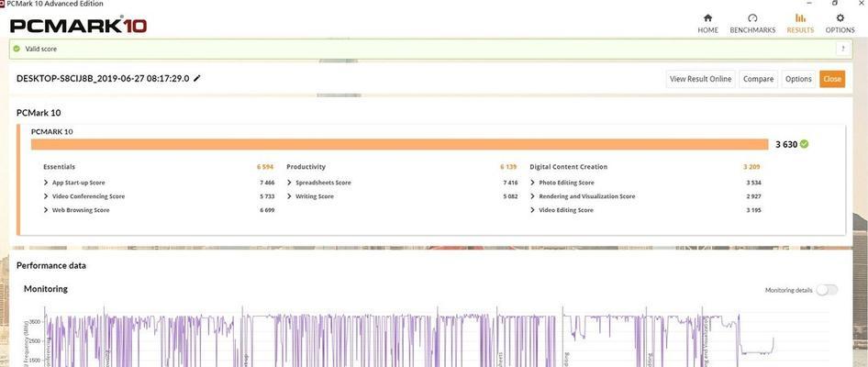This screenshot has width=868, height=367.
Task: Click the green check beside score 3 630
Action: pyautogui.click(x=804, y=144)
